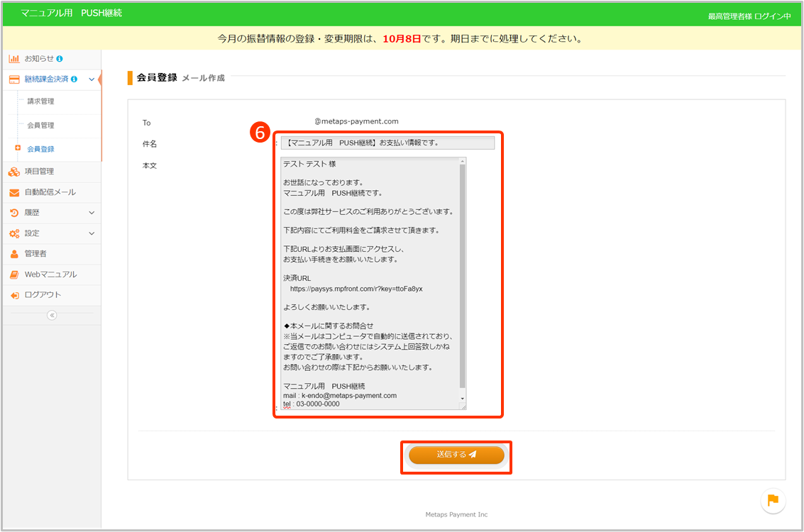Click the Metaps Payment Inc footer text
The image size is (804, 532).
tap(456, 514)
